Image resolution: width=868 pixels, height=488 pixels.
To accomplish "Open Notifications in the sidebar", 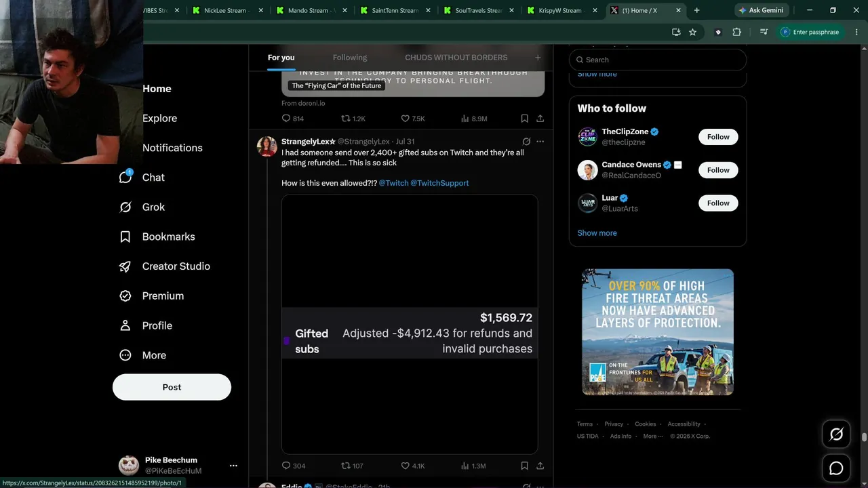I will pos(172,148).
